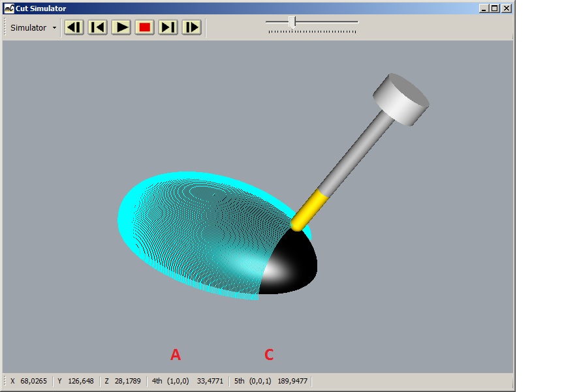
Task: Click the toolbar grip handle left of Simulator
Action: [x=6, y=28]
